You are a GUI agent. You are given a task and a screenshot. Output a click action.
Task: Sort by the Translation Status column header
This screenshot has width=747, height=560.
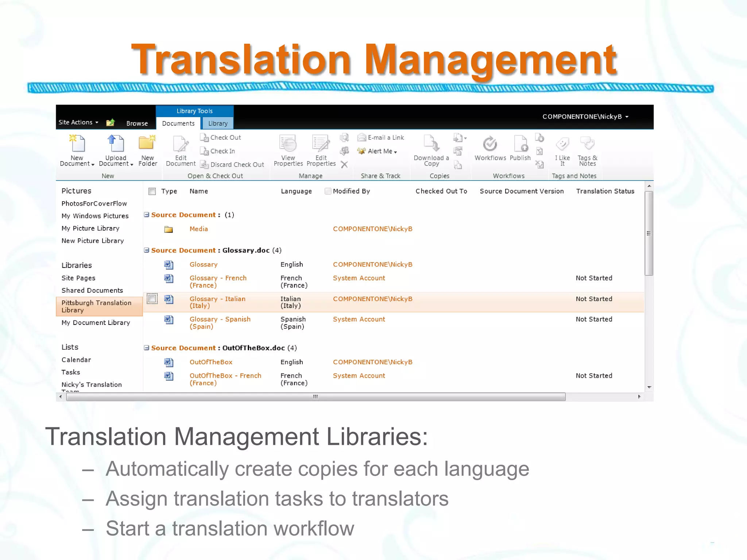(x=605, y=191)
